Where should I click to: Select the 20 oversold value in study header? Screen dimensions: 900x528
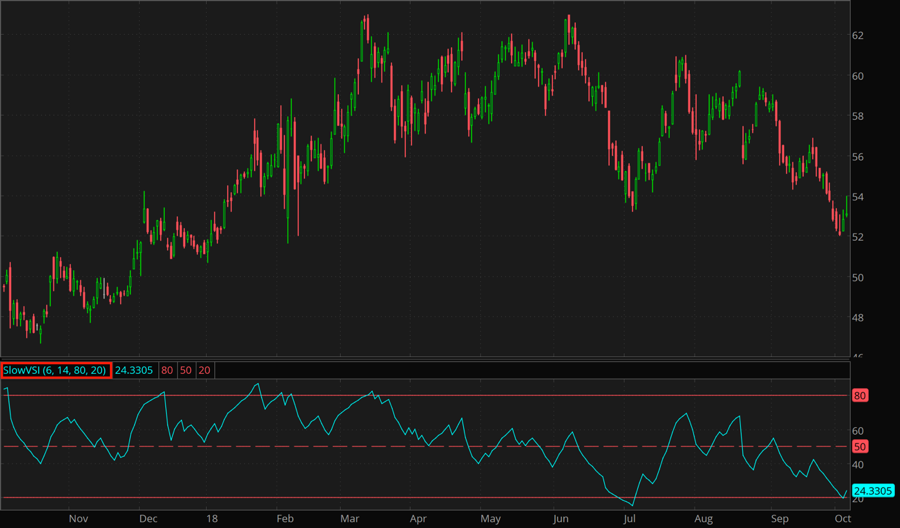coord(204,370)
